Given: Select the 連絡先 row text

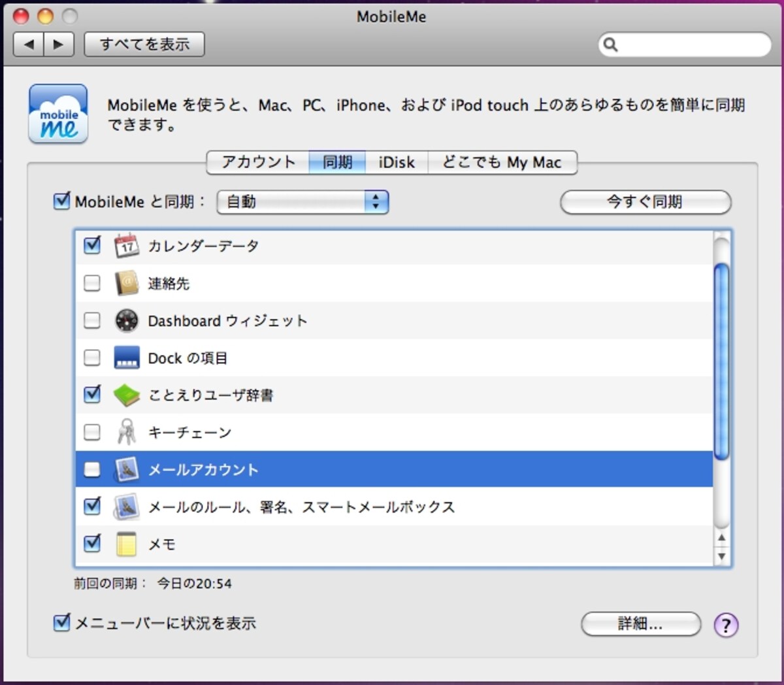Looking at the screenshot, I should pyautogui.click(x=169, y=283).
